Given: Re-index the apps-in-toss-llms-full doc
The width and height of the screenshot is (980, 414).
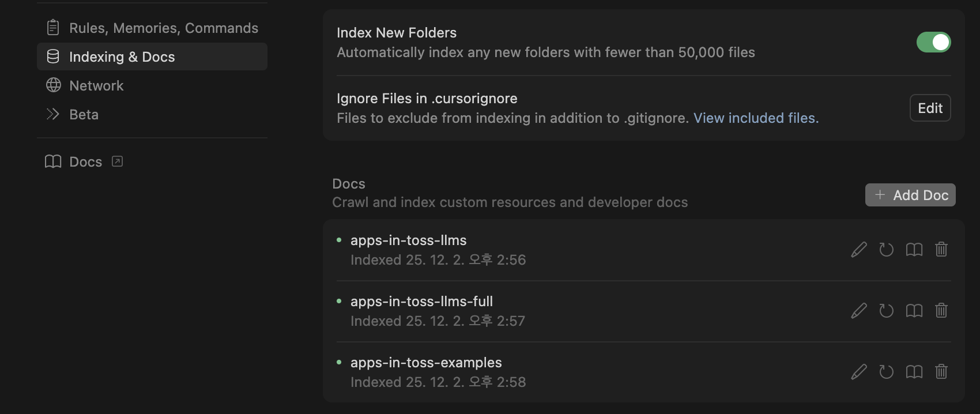Looking at the screenshot, I should 887,311.
